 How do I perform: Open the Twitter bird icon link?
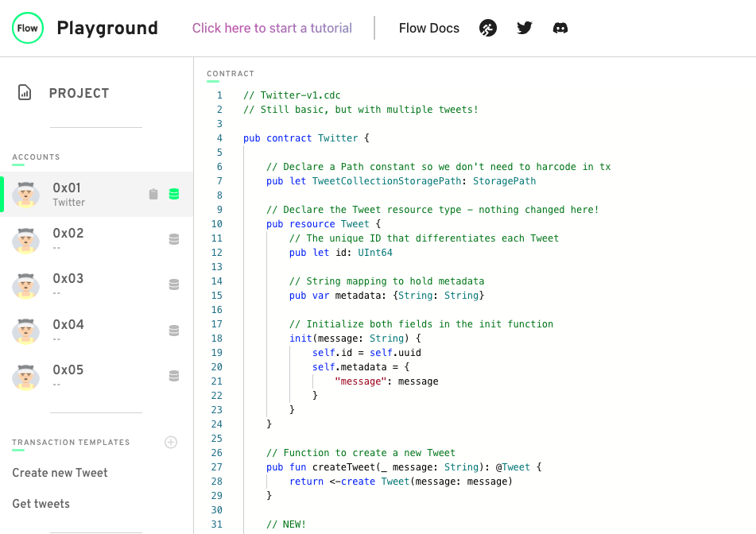525,28
